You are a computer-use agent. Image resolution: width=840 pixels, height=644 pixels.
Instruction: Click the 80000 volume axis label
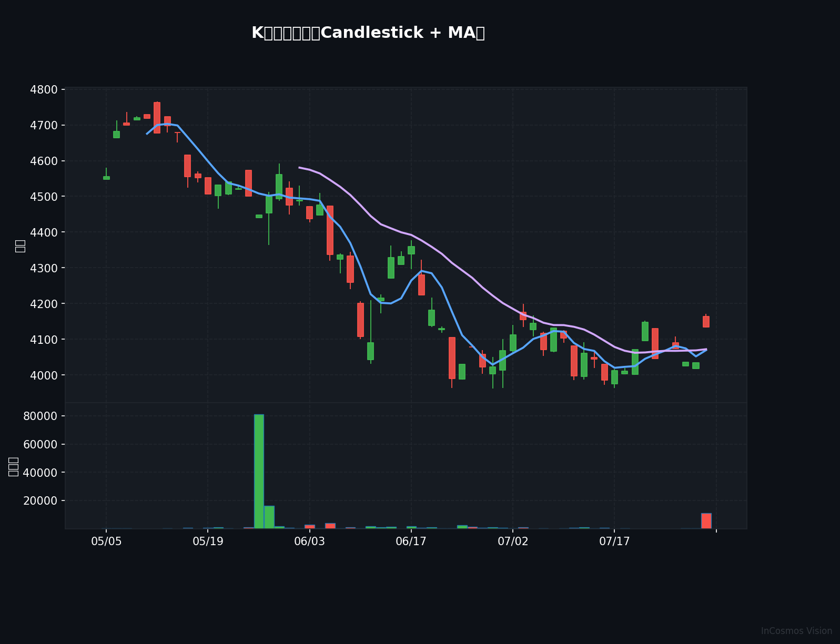41,416
